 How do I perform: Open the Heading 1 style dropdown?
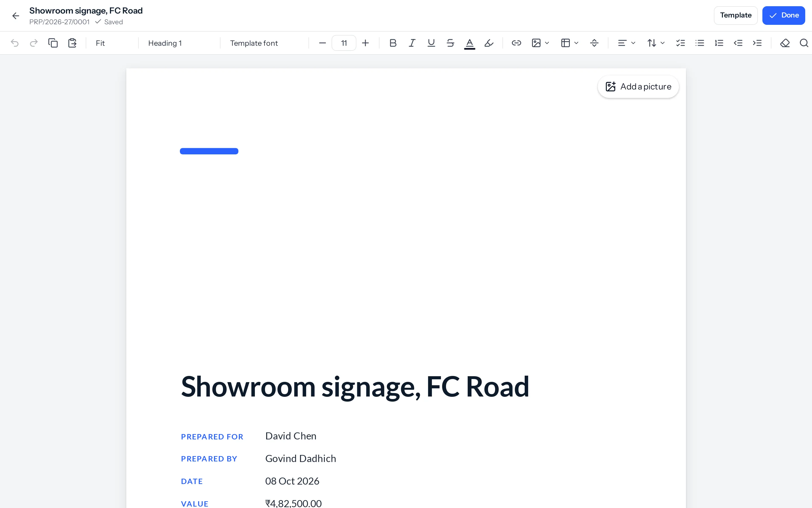(179, 43)
